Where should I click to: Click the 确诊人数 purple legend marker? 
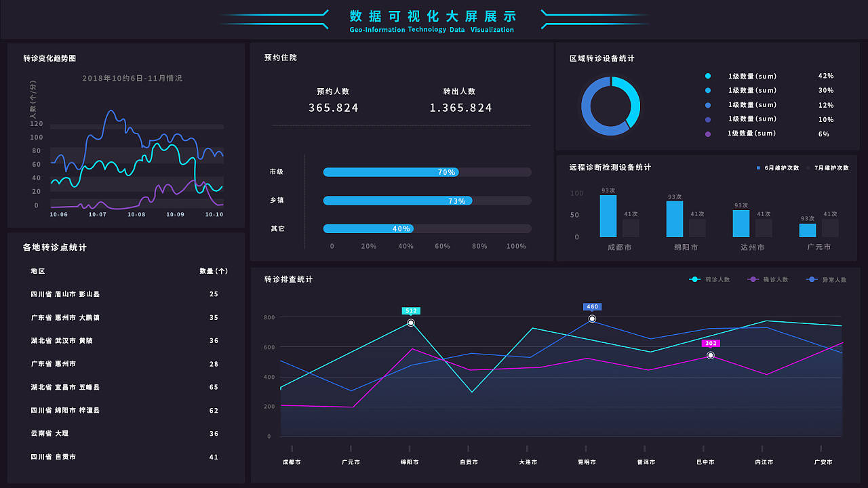[x=753, y=279]
